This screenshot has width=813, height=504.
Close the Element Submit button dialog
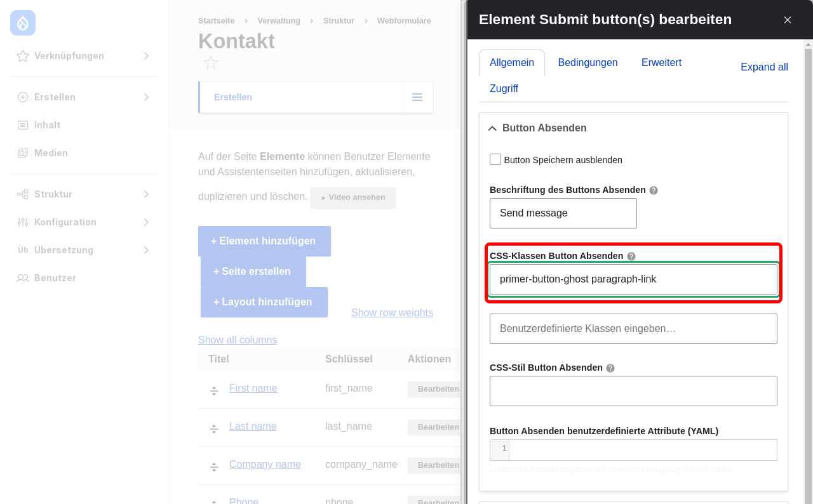(788, 20)
